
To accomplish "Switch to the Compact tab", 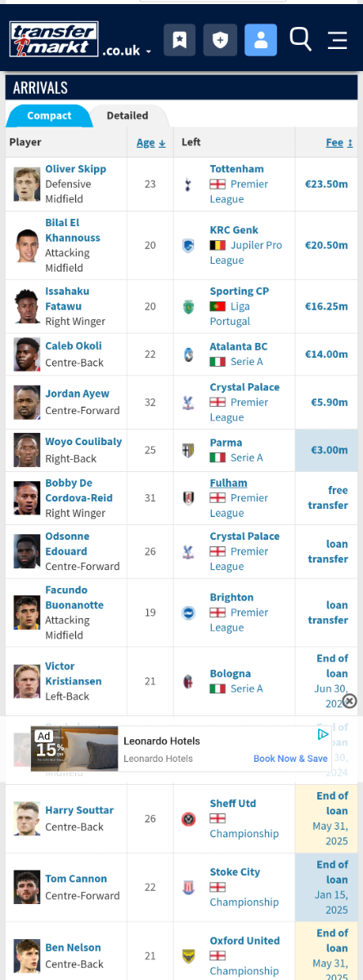I will point(49,115).
